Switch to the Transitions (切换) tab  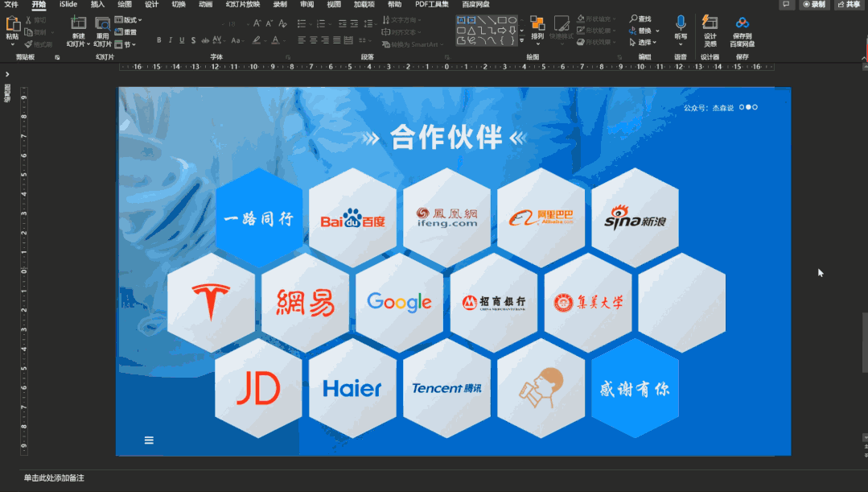[179, 5]
